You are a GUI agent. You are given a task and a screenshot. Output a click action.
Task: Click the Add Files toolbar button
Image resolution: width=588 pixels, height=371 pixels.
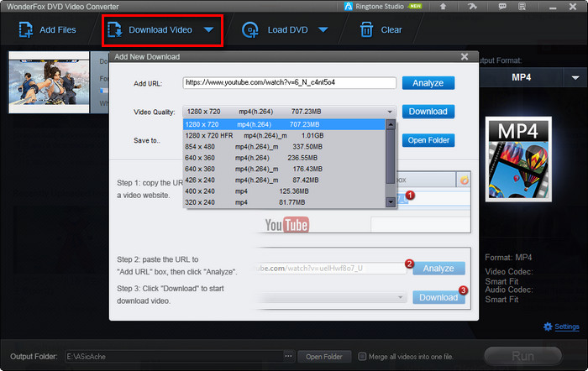[48, 30]
